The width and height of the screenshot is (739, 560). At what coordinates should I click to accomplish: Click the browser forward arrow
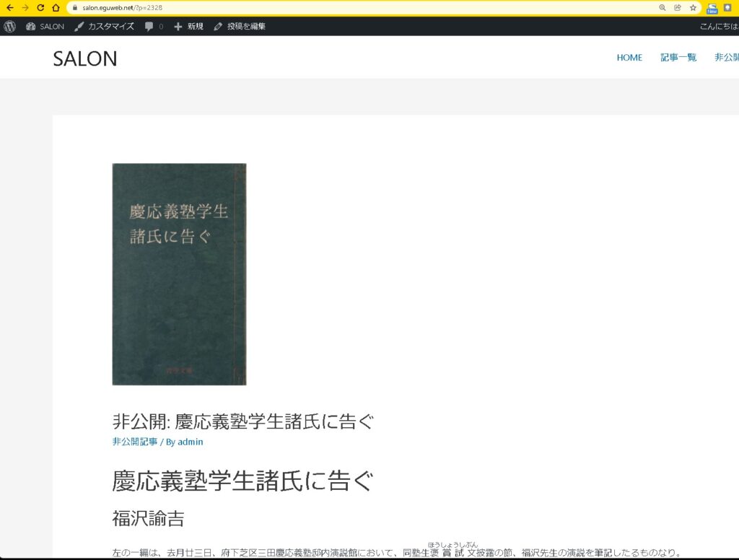[x=25, y=7]
